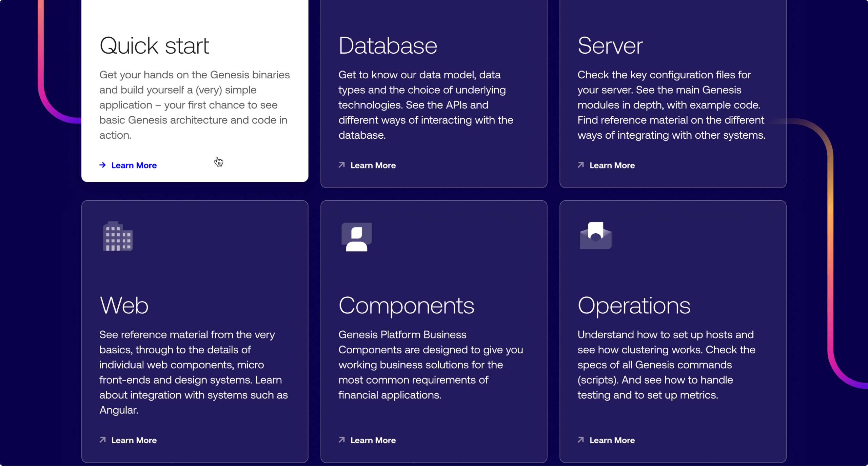
Task: Click the Web card building icon
Action: point(118,236)
